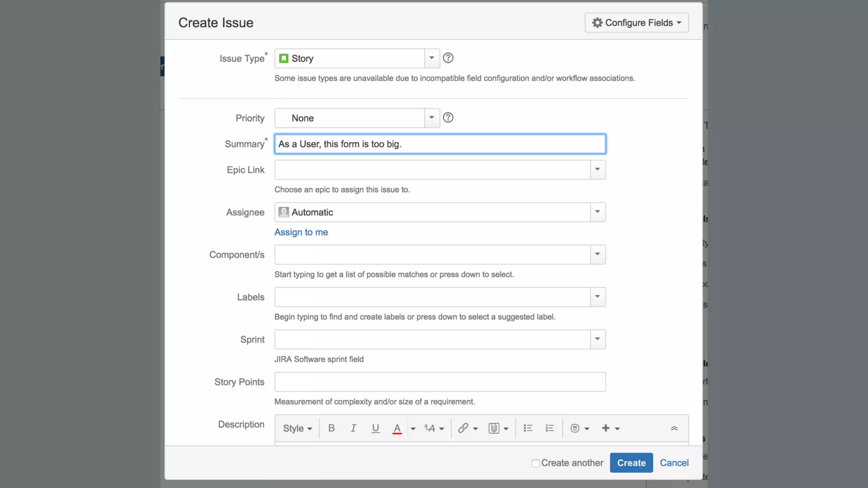The height and width of the screenshot is (488, 868).
Task: Click the Assign to me link
Action: pyautogui.click(x=301, y=232)
